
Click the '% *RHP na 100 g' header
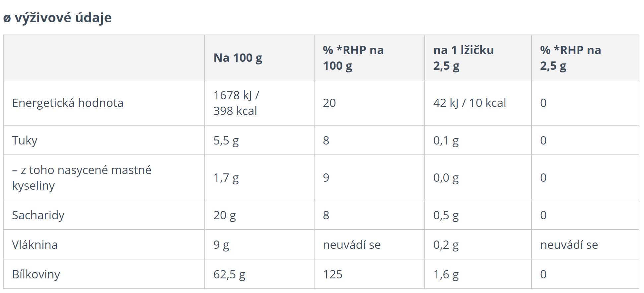click(353, 58)
